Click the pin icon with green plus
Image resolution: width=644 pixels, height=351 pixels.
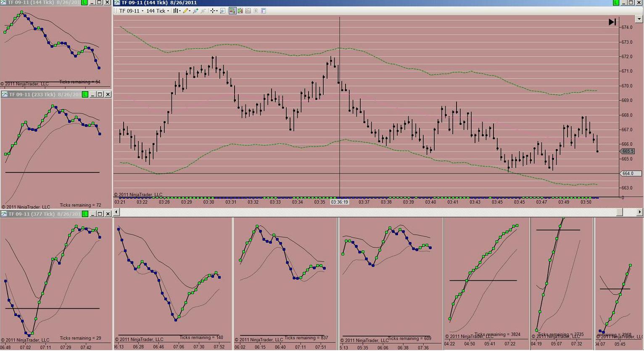195,11
